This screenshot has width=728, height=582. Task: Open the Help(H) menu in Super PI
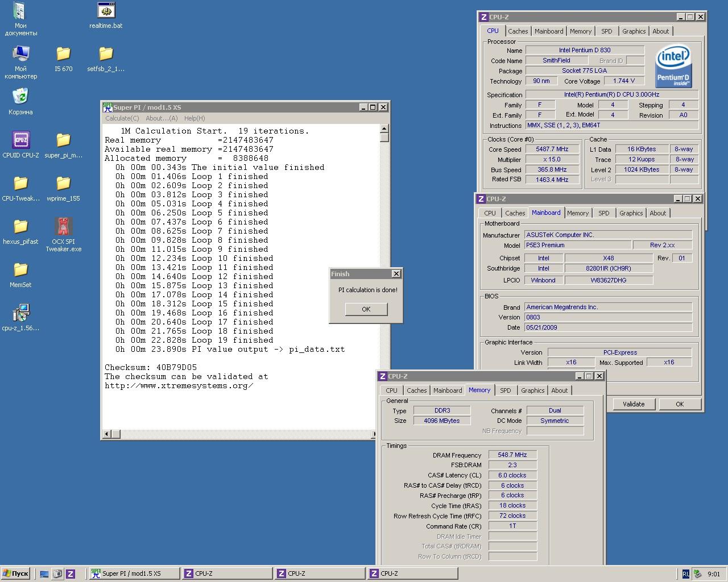click(195, 118)
